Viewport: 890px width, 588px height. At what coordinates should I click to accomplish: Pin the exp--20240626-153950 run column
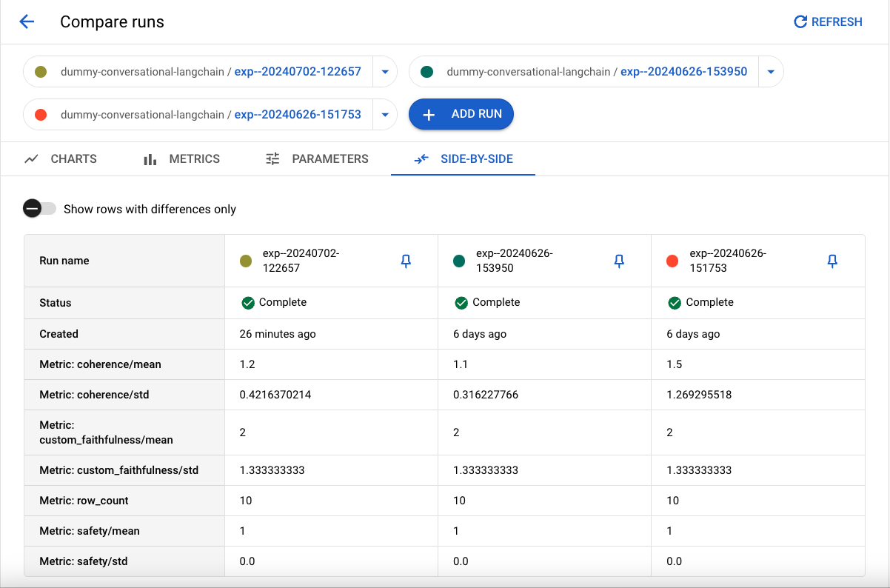[x=618, y=261]
